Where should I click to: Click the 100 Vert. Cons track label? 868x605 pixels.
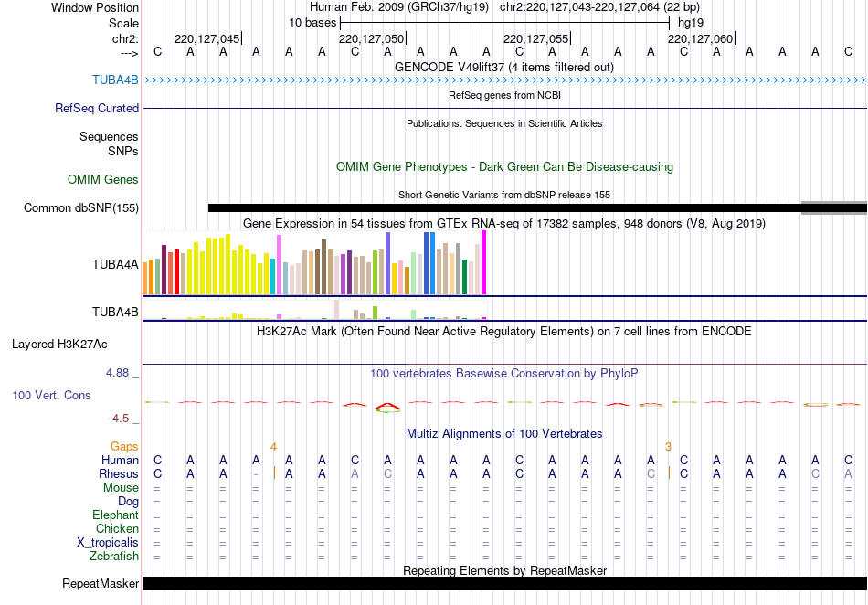51,395
